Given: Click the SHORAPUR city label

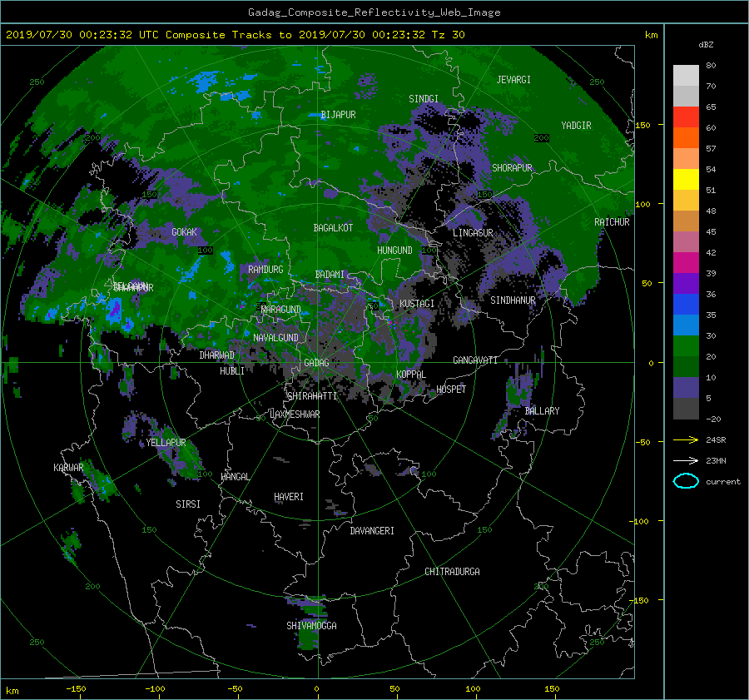Looking at the screenshot, I should (512, 168).
